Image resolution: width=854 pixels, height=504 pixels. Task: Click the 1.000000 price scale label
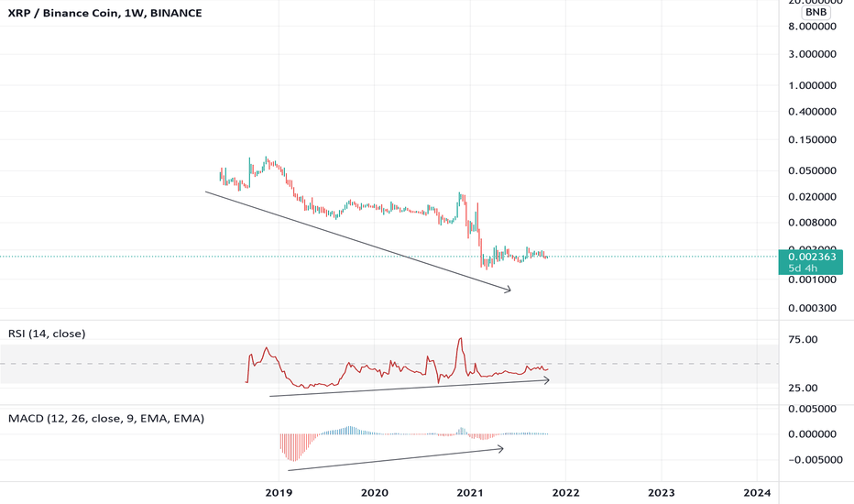click(812, 85)
